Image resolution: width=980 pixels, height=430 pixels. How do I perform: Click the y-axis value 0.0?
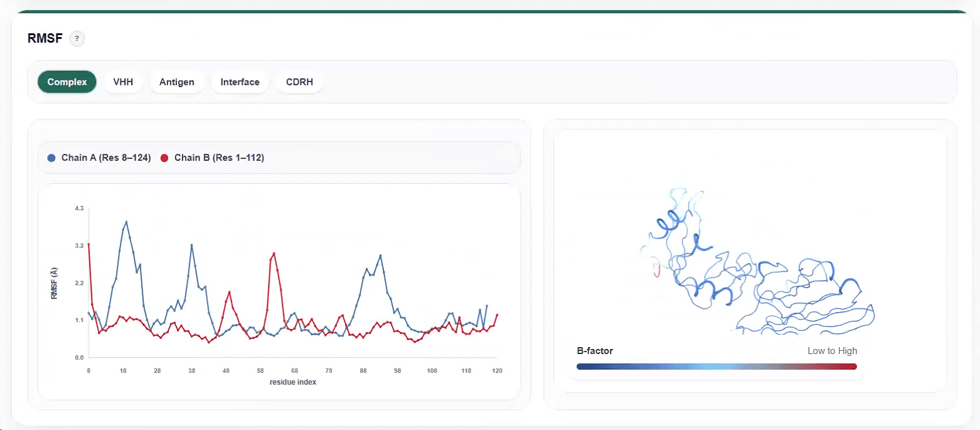click(x=79, y=358)
